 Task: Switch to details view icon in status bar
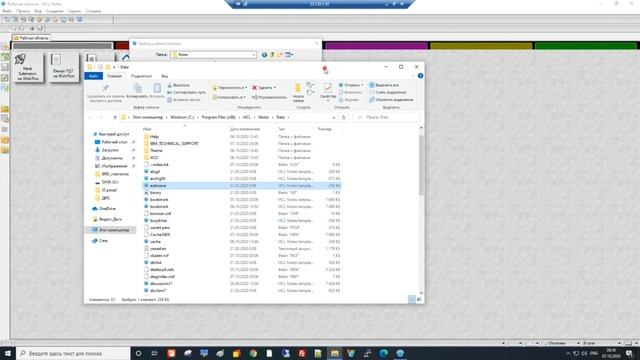(x=411, y=300)
